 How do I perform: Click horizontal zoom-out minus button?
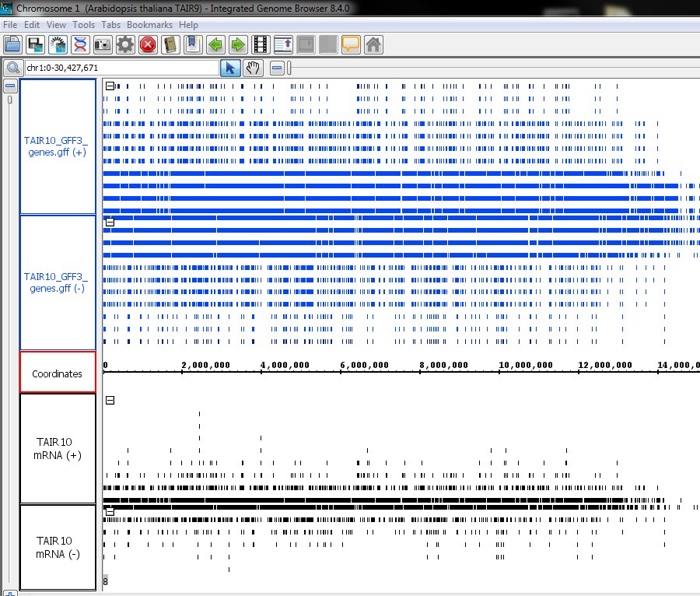tap(277, 68)
